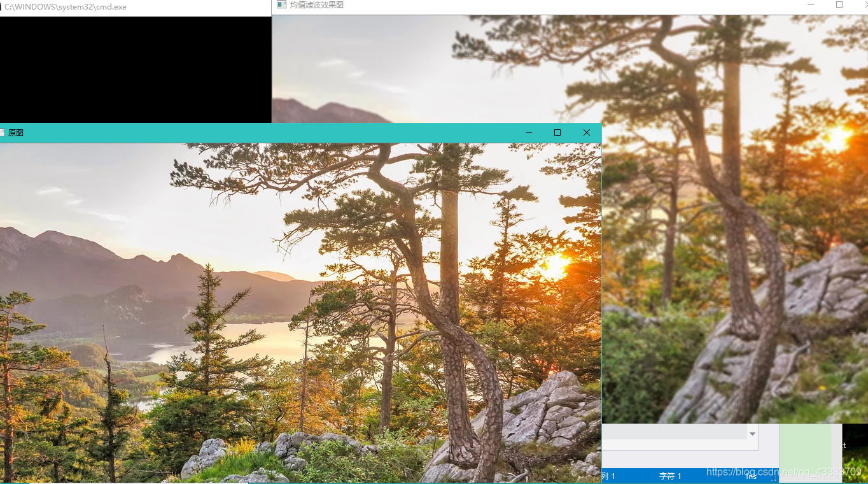Minimize the 均值滤波效果图 window

click(x=811, y=4)
